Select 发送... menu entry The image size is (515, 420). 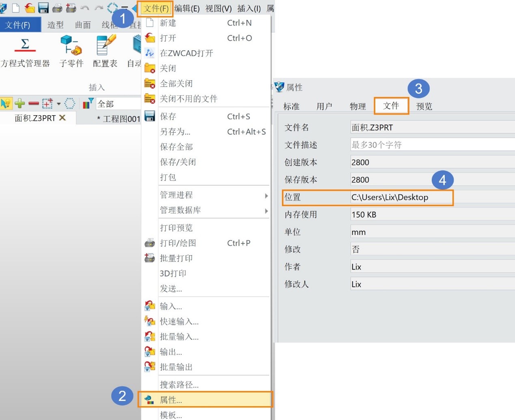pyautogui.click(x=206, y=289)
